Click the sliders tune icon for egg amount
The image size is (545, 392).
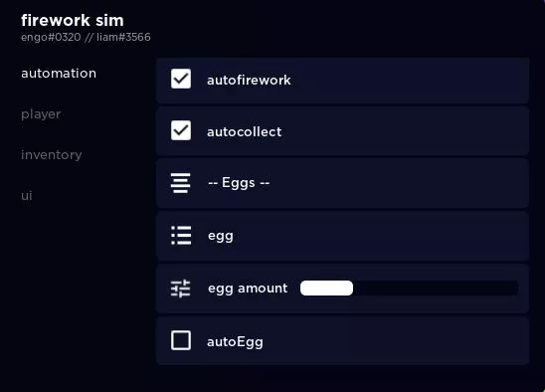pyautogui.click(x=181, y=289)
